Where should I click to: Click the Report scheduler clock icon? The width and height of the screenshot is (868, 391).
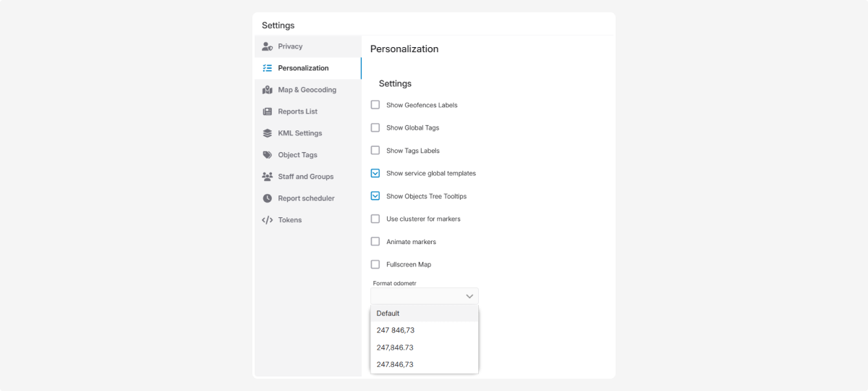[267, 198]
